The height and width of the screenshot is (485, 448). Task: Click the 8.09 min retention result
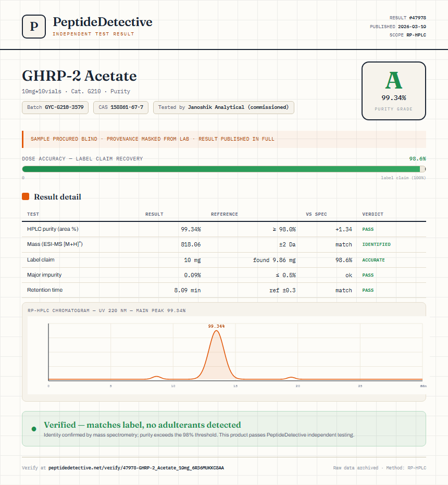coord(187,290)
